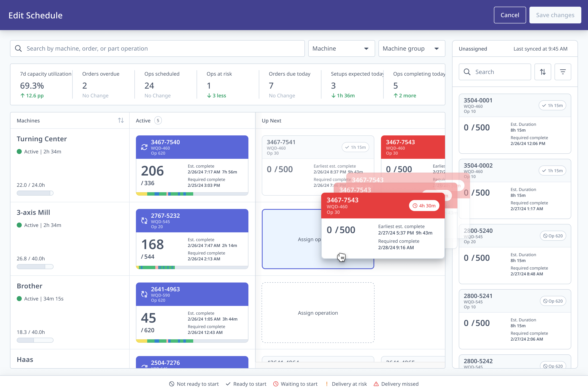Click Ready to start legend checkmark
This screenshot has height=392, width=588.
click(228, 384)
